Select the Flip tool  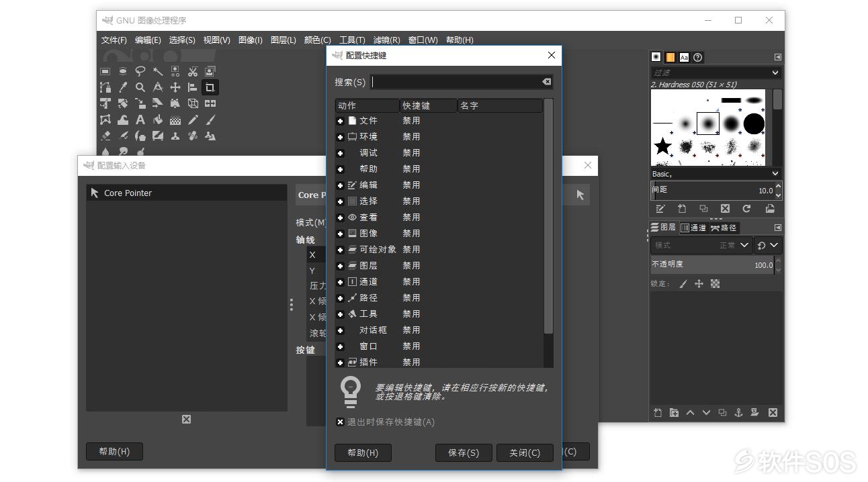pyautogui.click(x=210, y=103)
